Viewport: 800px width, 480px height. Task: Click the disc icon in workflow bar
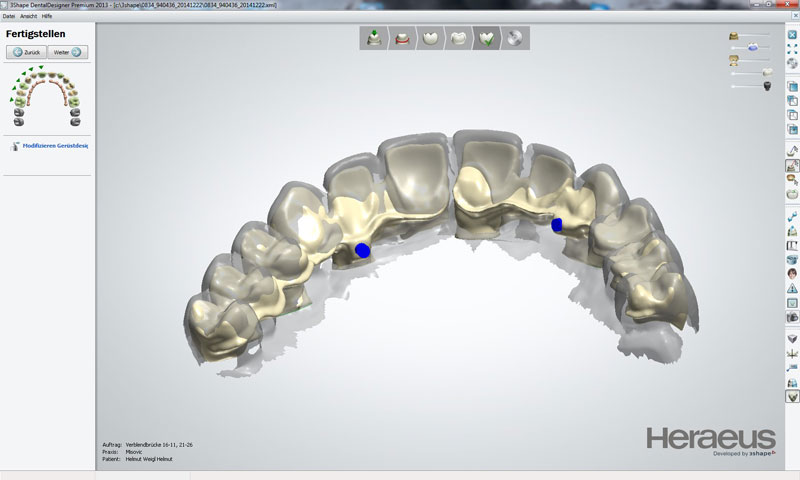click(x=515, y=39)
